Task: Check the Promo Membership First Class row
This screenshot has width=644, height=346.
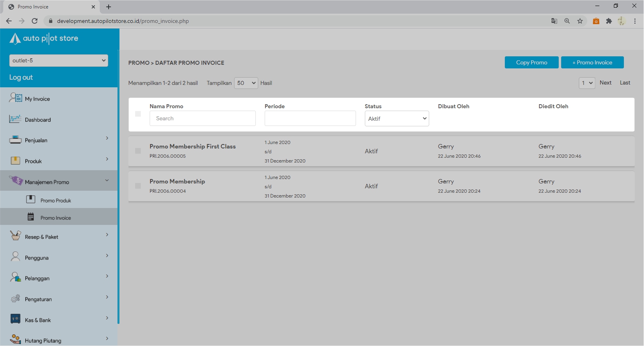Action: click(x=138, y=151)
